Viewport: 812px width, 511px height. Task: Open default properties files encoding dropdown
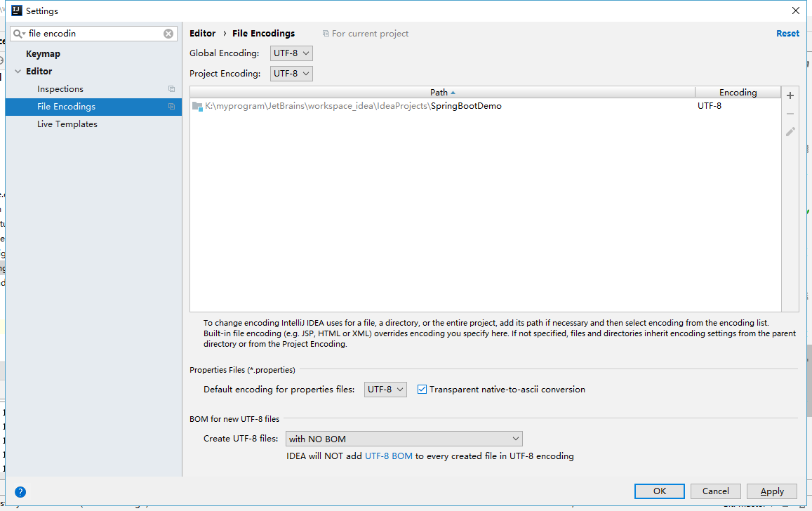385,390
